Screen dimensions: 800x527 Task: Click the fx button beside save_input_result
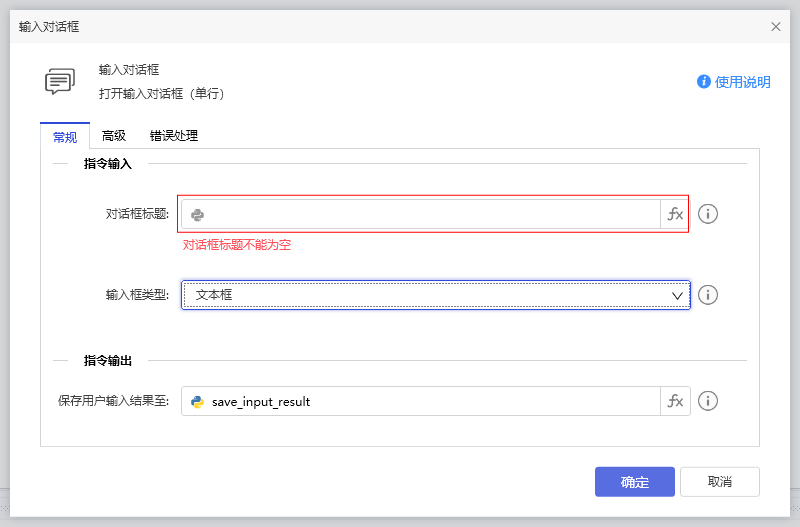pos(675,401)
